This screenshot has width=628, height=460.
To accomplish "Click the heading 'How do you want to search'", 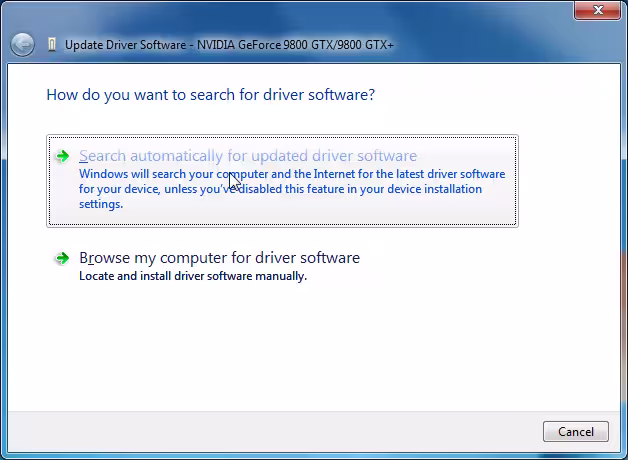I will (211, 95).
